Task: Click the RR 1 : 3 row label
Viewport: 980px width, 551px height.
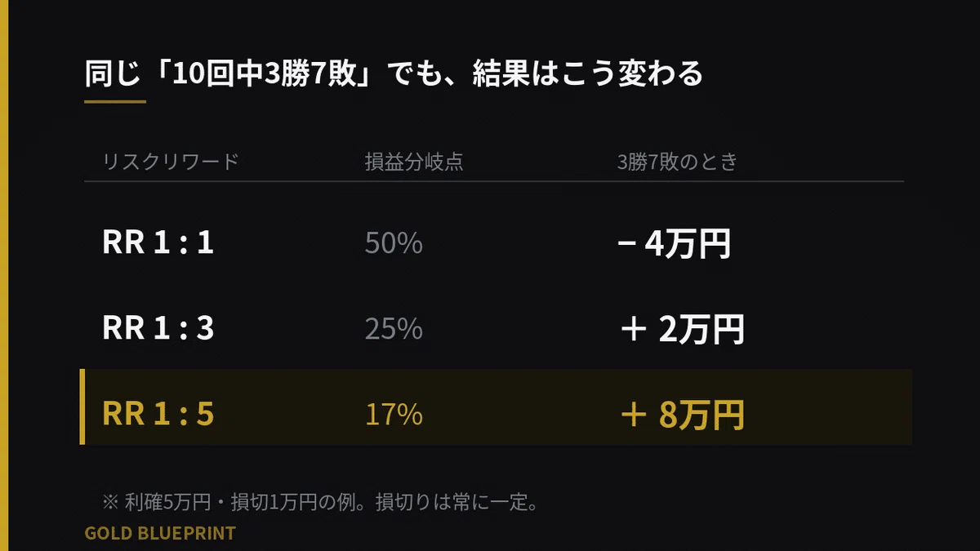Action: (158, 329)
